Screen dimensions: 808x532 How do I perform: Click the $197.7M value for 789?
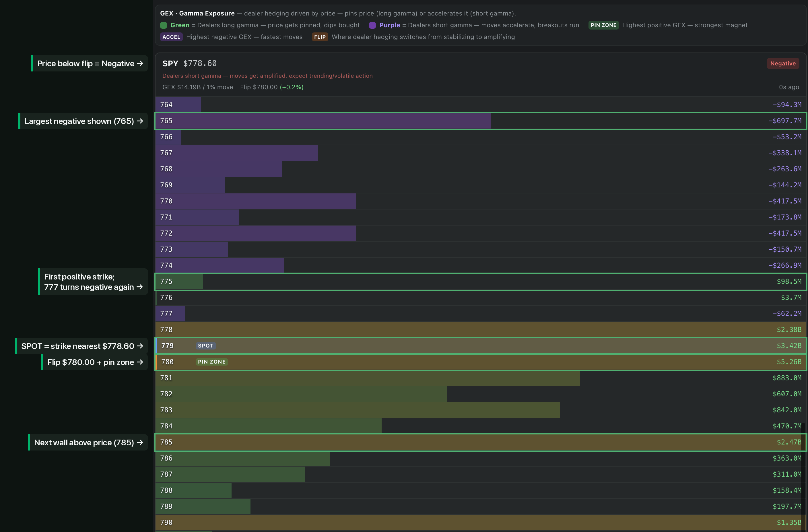786,506
